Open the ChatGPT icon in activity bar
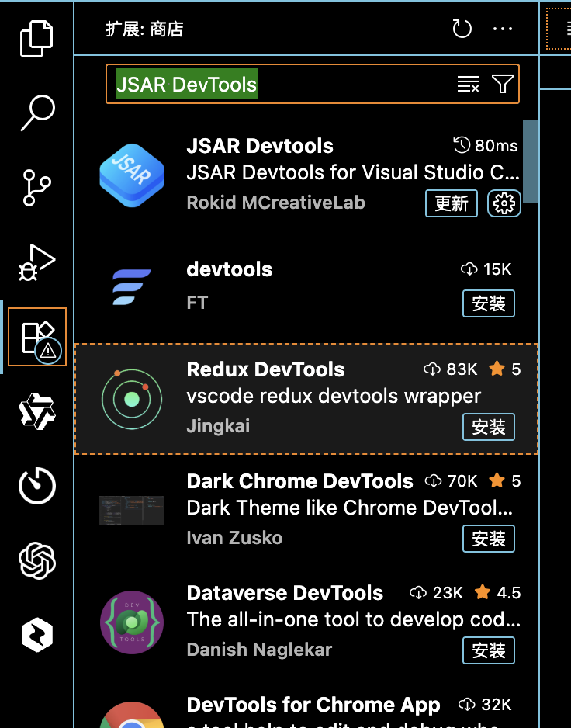 tap(37, 560)
